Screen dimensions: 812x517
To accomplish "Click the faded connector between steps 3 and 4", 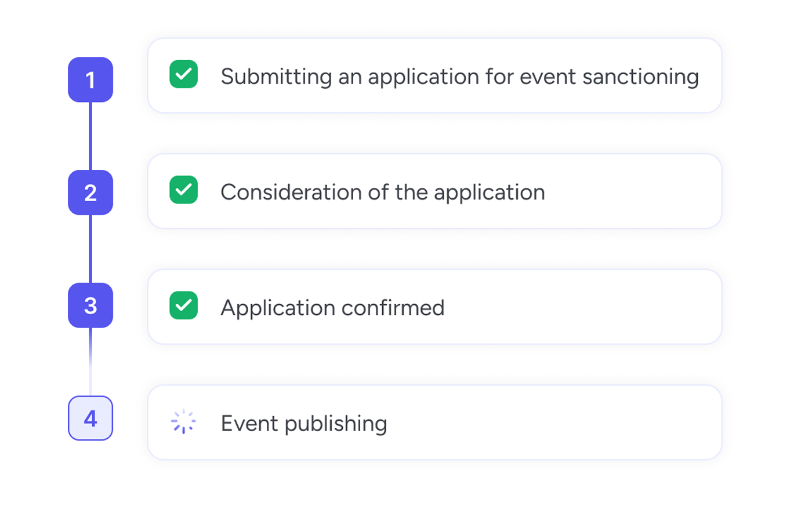I will point(90,362).
